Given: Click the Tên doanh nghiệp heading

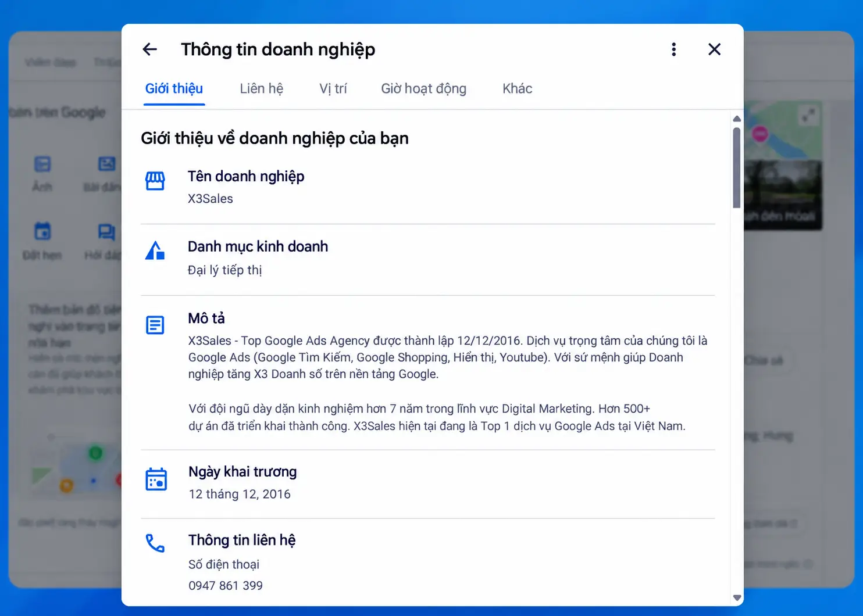Looking at the screenshot, I should pos(246,176).
